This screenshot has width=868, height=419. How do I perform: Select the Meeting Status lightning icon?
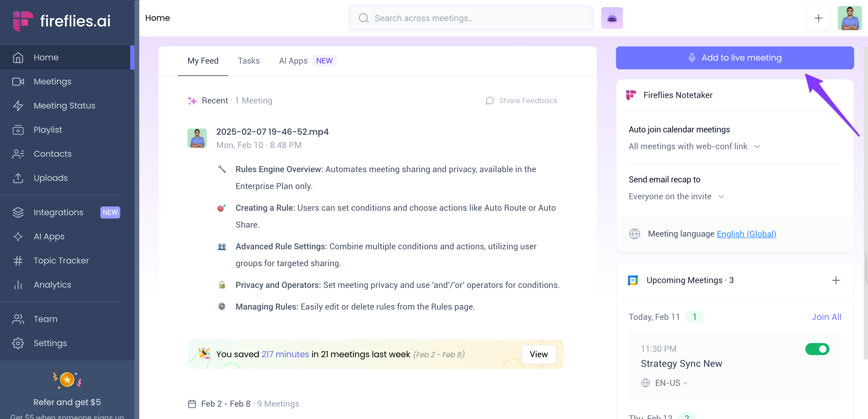pyautogui.click(x=18, y=106)
